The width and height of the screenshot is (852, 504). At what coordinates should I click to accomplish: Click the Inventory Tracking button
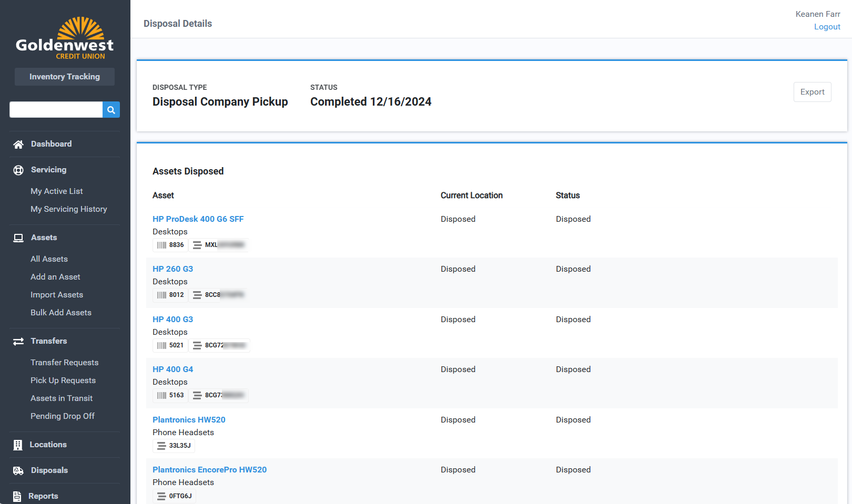tap(65, 77)
